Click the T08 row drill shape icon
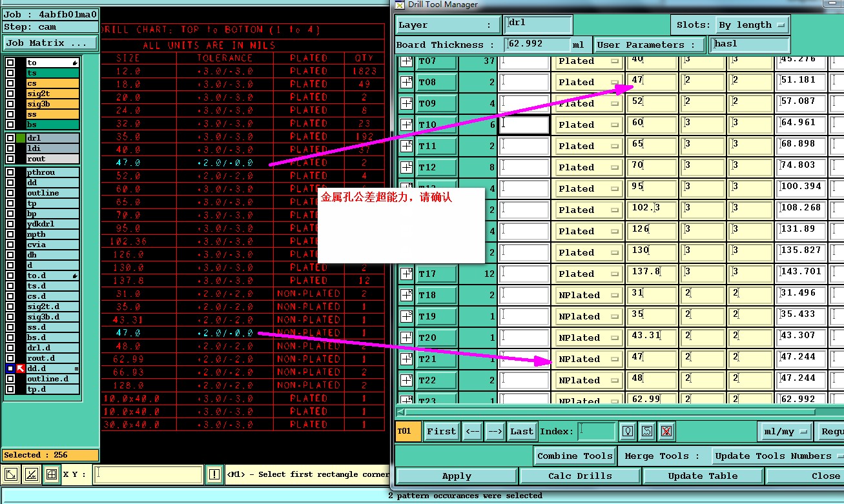 click(x=406, y=82)
